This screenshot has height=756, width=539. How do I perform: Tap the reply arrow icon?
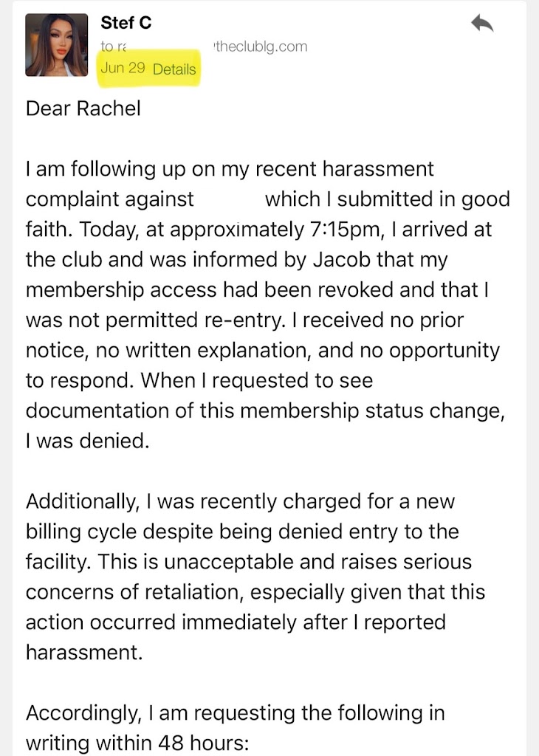[481, 24]
